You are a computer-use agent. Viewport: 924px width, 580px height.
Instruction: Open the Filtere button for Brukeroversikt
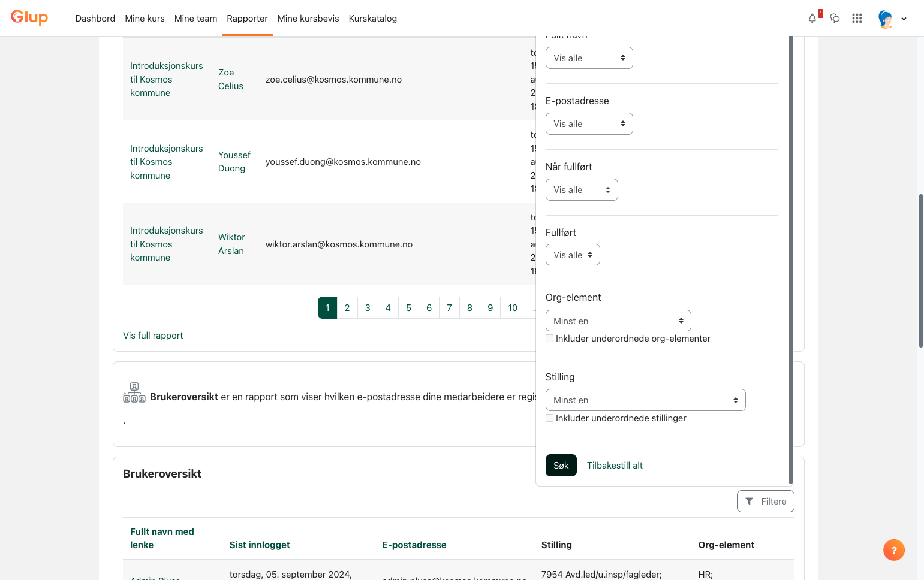[765, 502]
